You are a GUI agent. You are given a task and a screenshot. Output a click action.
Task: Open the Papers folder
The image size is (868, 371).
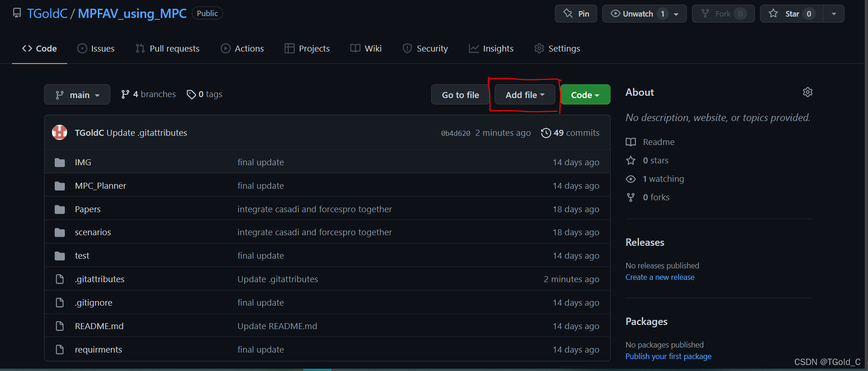[88, 209]
